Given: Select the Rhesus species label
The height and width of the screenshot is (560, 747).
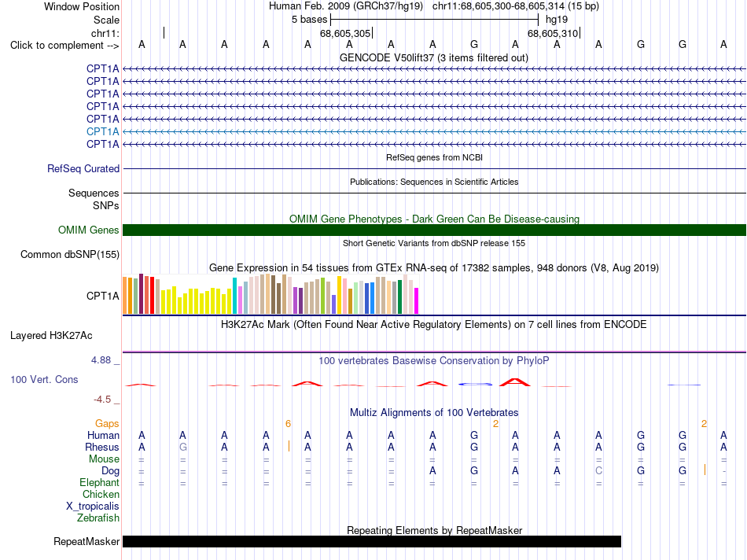Looking at the screenshot, I should click(x=102, y=447).
